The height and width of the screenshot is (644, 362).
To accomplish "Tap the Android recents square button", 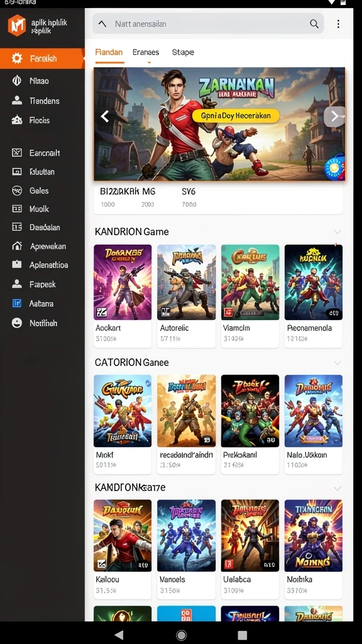I will (x=243, y=635).
